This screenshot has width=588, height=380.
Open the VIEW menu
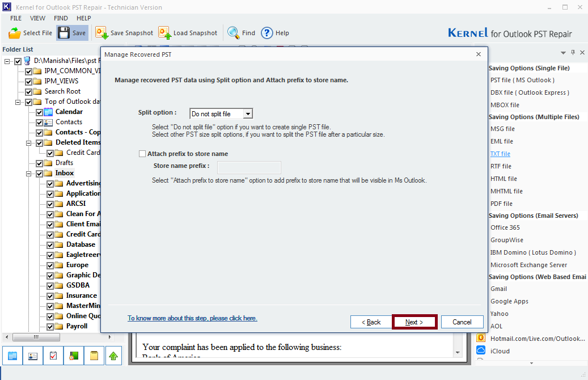[38, 18]
